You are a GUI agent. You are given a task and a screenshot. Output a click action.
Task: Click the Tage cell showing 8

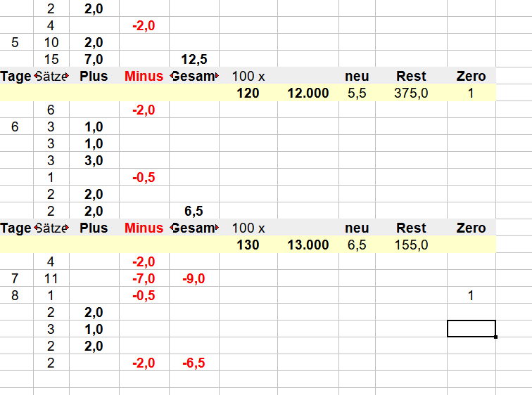tap(16, 295)
